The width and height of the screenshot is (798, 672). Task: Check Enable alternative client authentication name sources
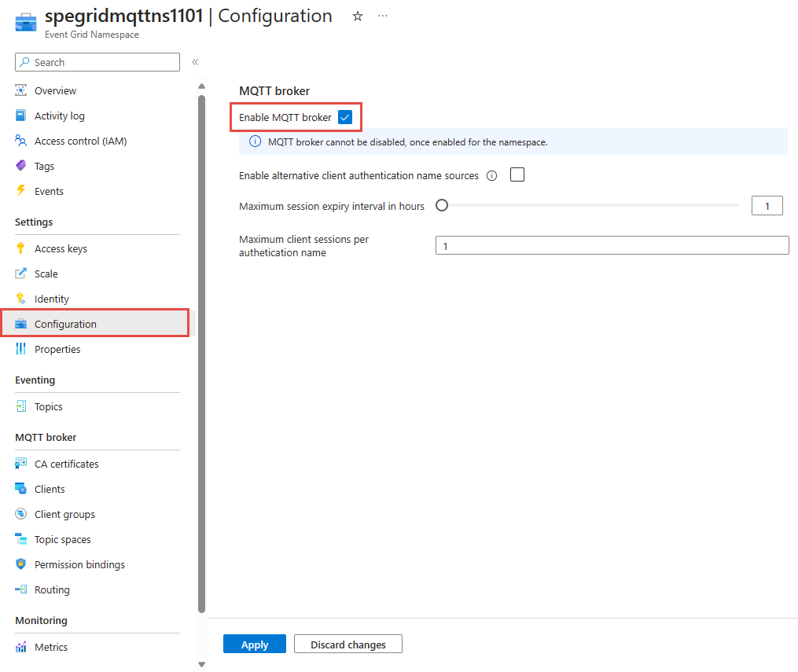[x=517, y=175]
